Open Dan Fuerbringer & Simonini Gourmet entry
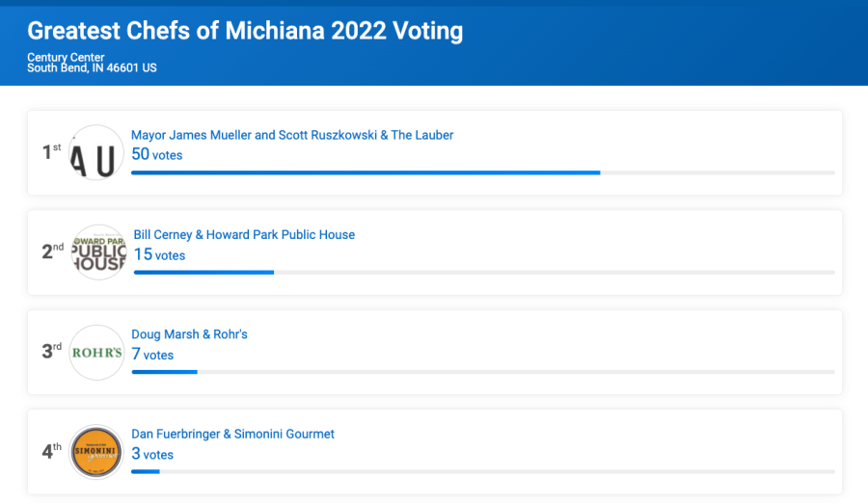This screenshot has width=868, height=503. pyautogui.click(x=232, y=434)
